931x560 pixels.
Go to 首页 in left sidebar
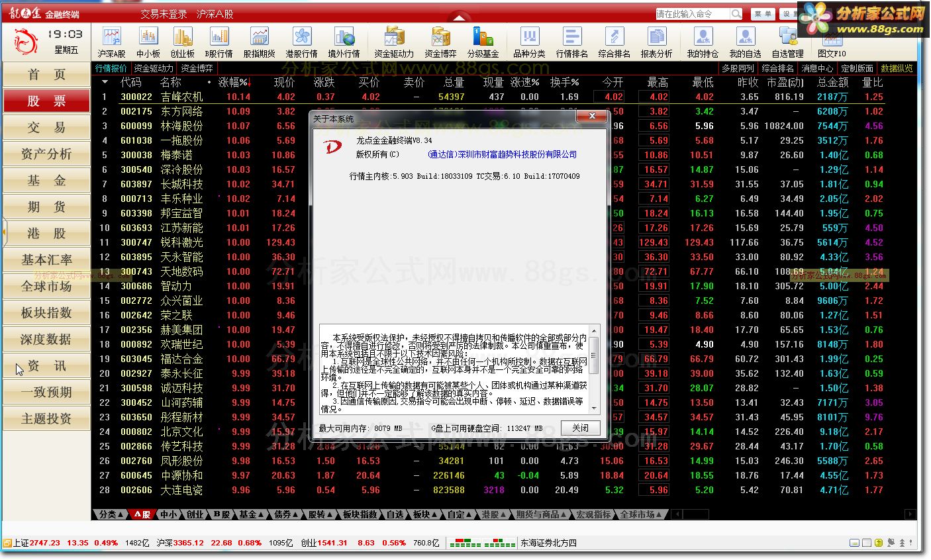click(46, 75)
